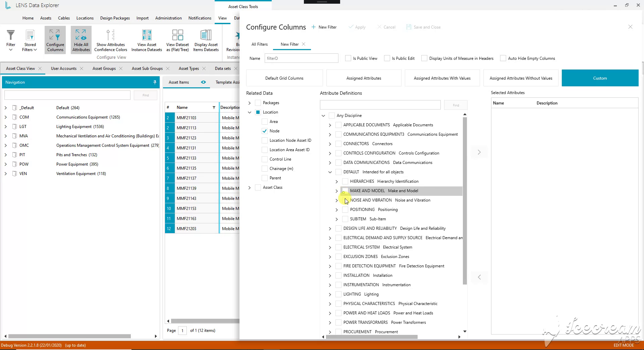Image resolution: width=644 pixels, height=350 pixels.
Task: Toggle Hide All Attributes icon
Action: click(81, 40)
